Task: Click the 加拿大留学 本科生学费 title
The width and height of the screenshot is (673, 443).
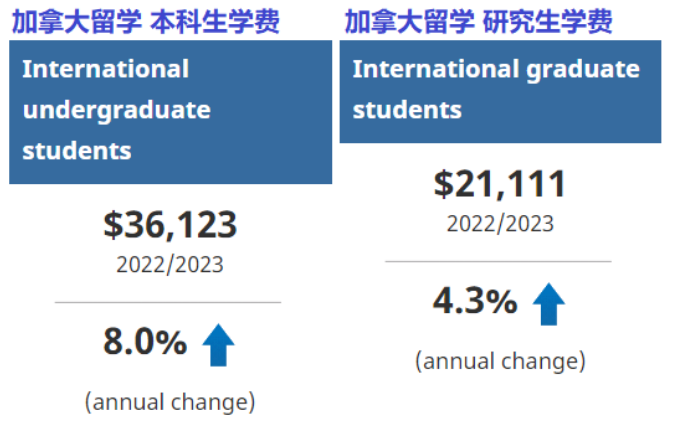Action: (146, 21)
